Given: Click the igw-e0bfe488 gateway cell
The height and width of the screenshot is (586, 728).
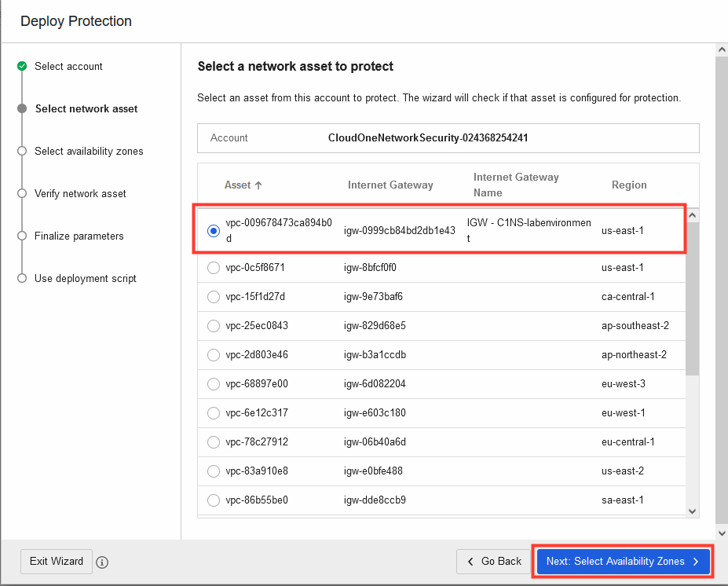Looking at the screenshot, I should click(x=373, y=471).
